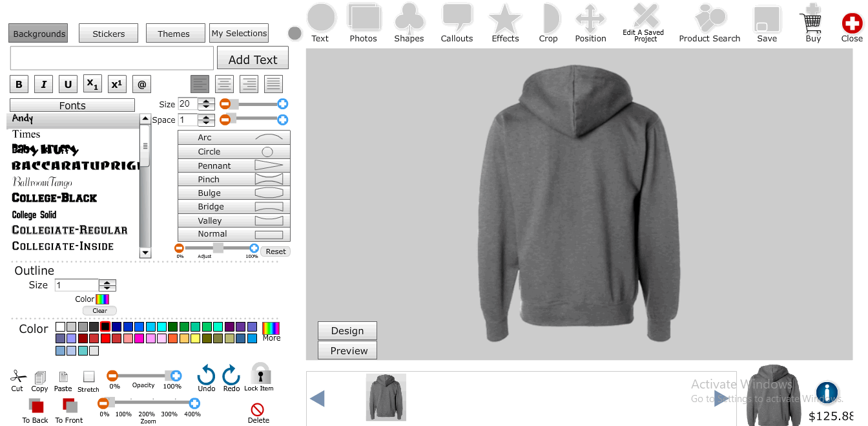Open the Position tool

pyautogui.click(x=590, y=23)
